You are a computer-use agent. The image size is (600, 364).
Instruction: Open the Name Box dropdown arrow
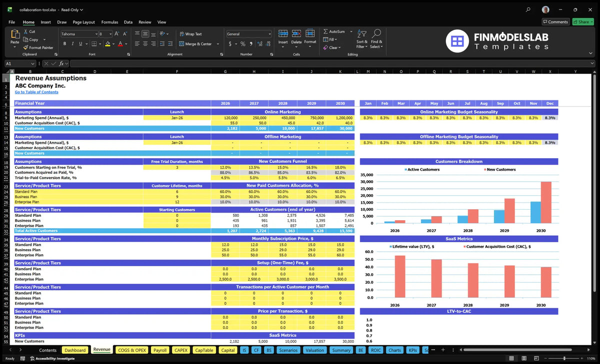(x=33, y=63)
